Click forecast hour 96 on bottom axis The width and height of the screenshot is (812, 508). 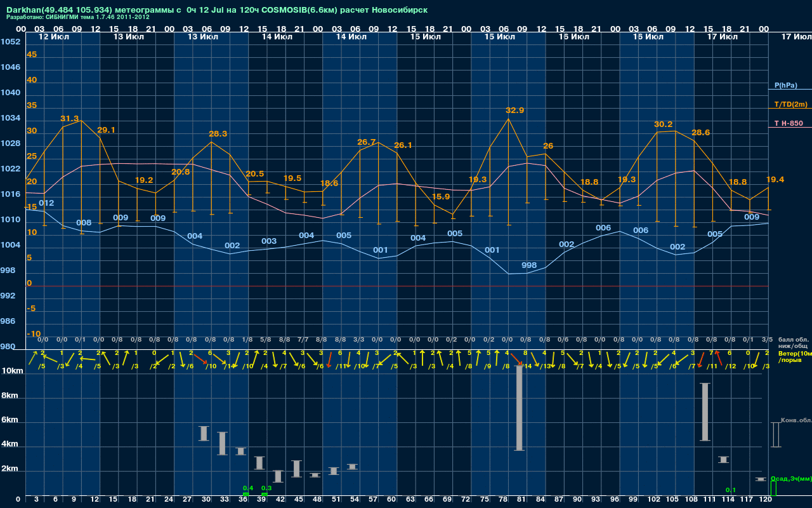(614, 499)
